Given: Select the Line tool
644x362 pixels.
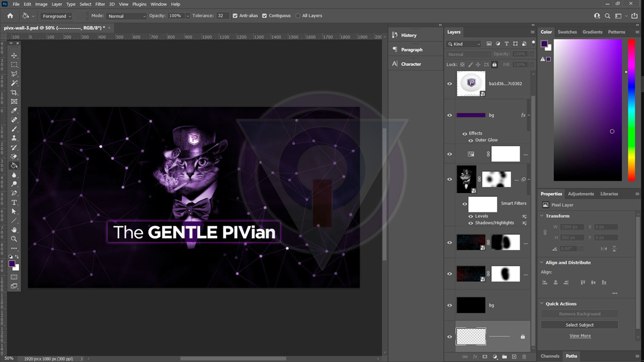Looking at the screenshot, I should pyautogui.click(x=14, y=220).
